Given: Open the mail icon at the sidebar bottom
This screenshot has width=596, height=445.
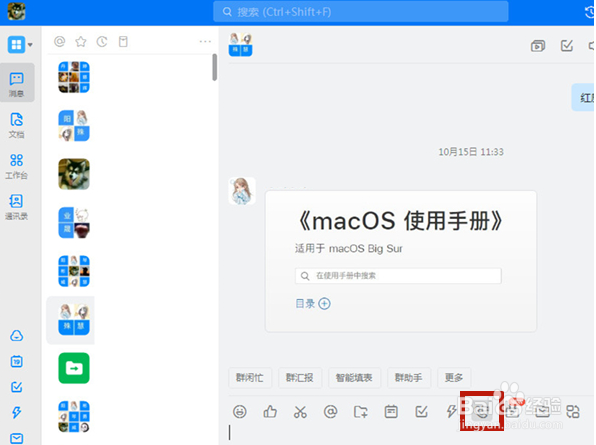Looking at the screenshot, I should coord(17,439).
